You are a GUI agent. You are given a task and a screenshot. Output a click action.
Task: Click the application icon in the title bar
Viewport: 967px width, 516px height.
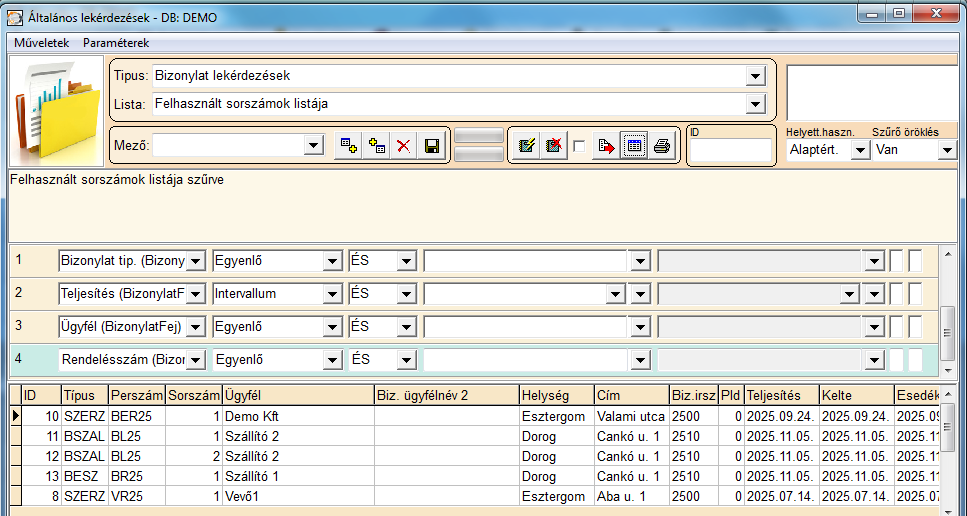14,18
